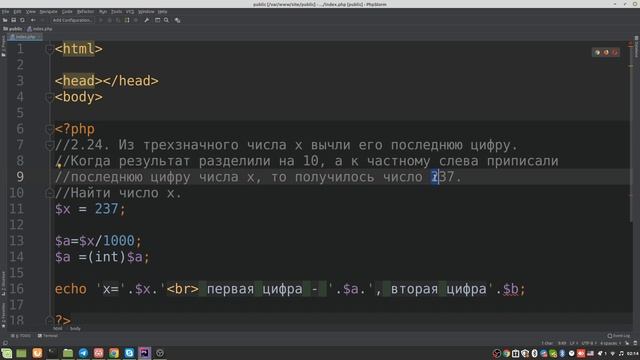Viewport: 640px width, 360px height.
Task: Open the green file manager taskbar icon
Action: (x=68, y=353)
